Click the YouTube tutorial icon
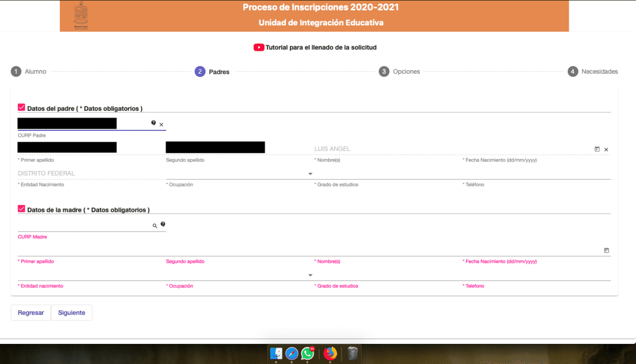The height and width of the screenshot is (364, 636). pos(259,47)
